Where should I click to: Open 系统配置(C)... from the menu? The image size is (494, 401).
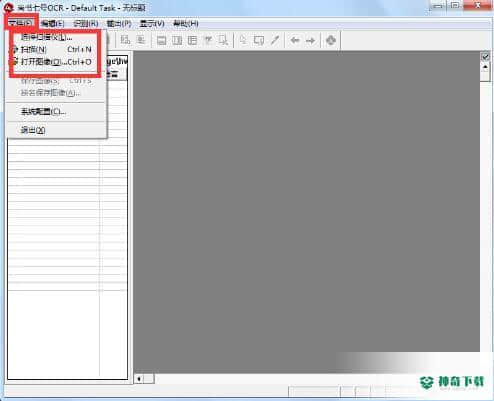(56, 112)
